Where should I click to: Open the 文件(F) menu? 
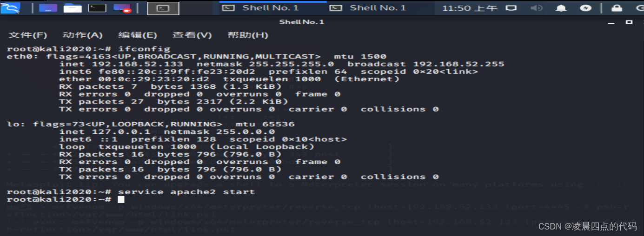click(28, 35)
